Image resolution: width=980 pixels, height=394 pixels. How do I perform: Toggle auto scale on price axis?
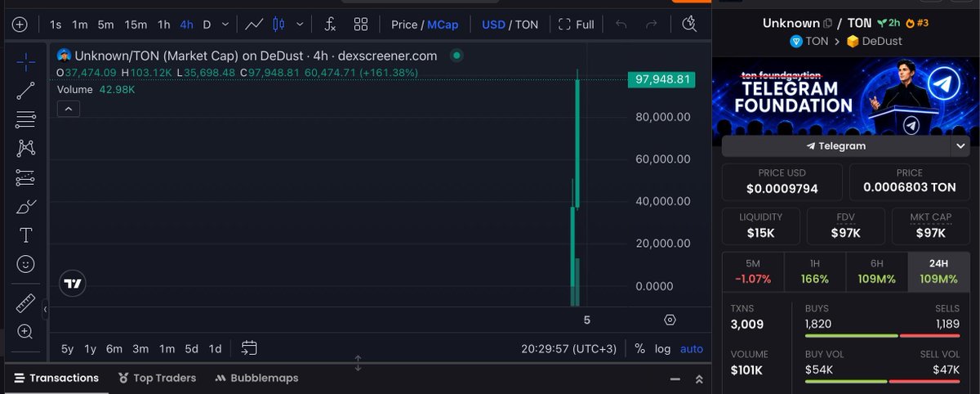692,349
